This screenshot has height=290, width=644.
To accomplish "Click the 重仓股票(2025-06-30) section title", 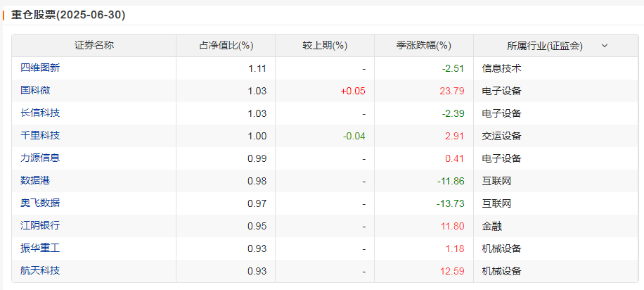I will 68,15.
